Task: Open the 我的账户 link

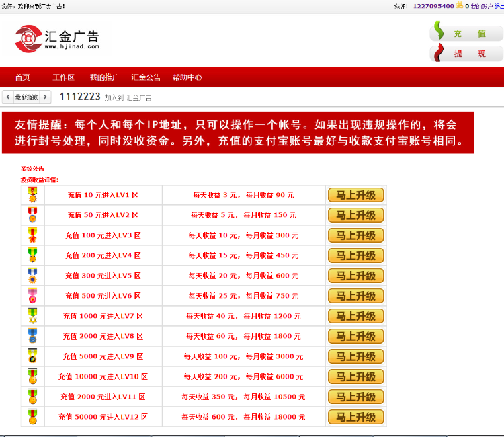Action: [x=482, y=7]
